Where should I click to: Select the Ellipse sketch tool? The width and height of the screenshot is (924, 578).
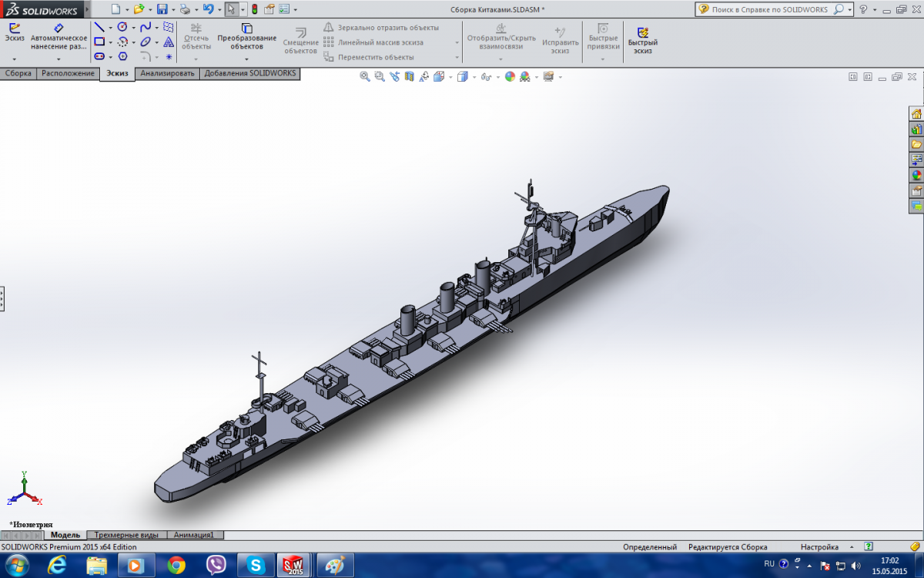[x=145, y=42]
